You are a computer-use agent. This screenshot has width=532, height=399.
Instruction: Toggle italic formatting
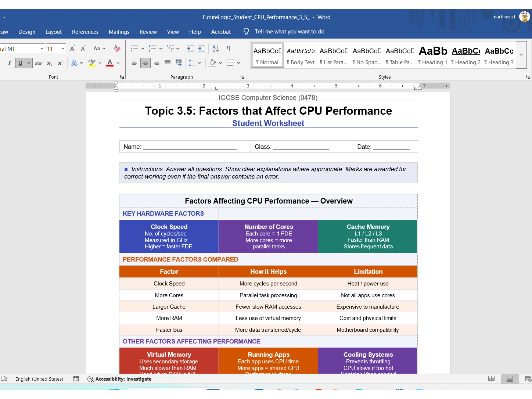tap(10, 63)
